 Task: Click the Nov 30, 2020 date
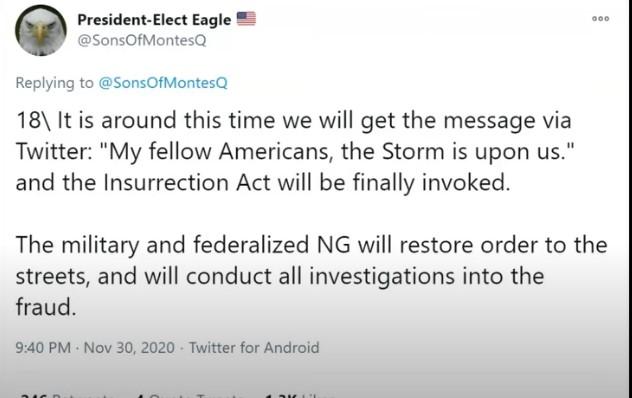tap(129, 348)
